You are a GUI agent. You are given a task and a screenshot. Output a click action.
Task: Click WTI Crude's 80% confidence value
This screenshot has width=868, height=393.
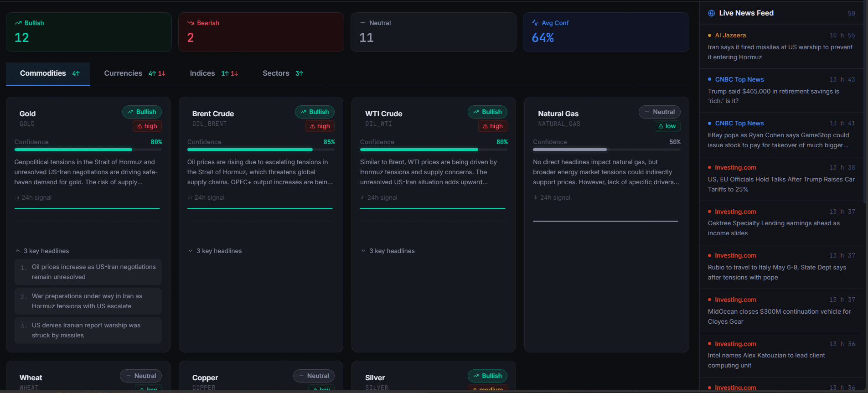502,142
